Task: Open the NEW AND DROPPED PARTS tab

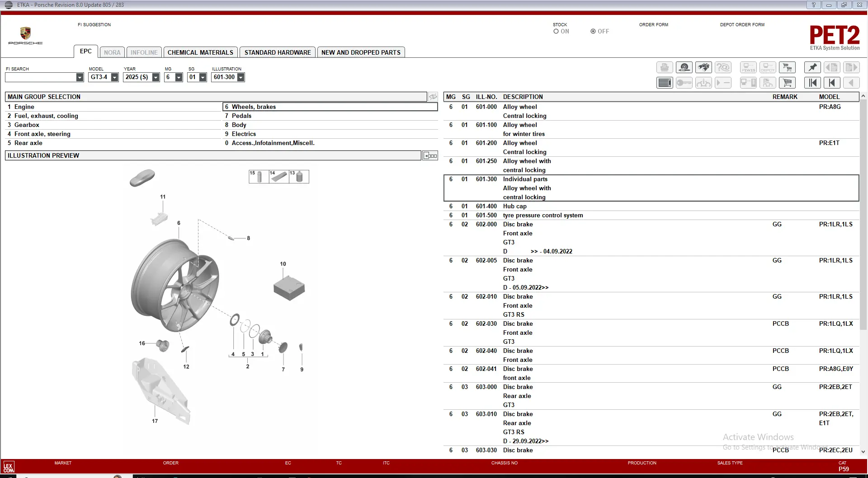Action: click(361, 52)
